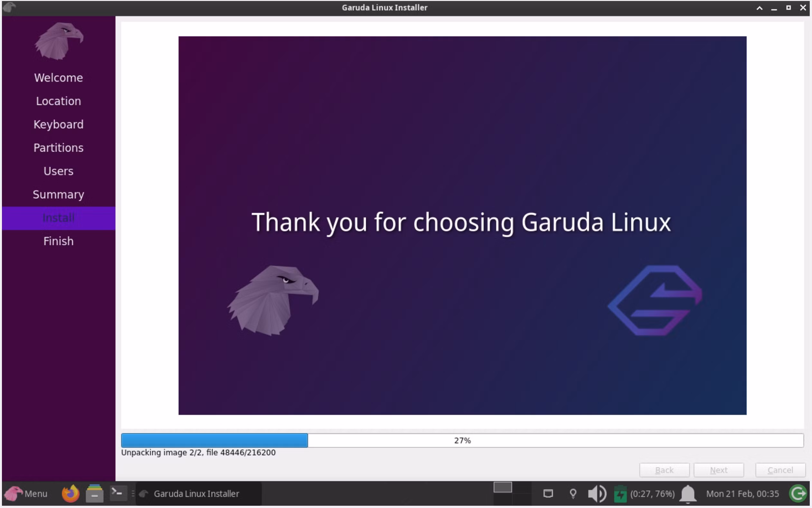The width and height of the screenshot is (812, 508).
Task: Shade the window with the up-arrow titlebar button
Action: tap(759, 8)
